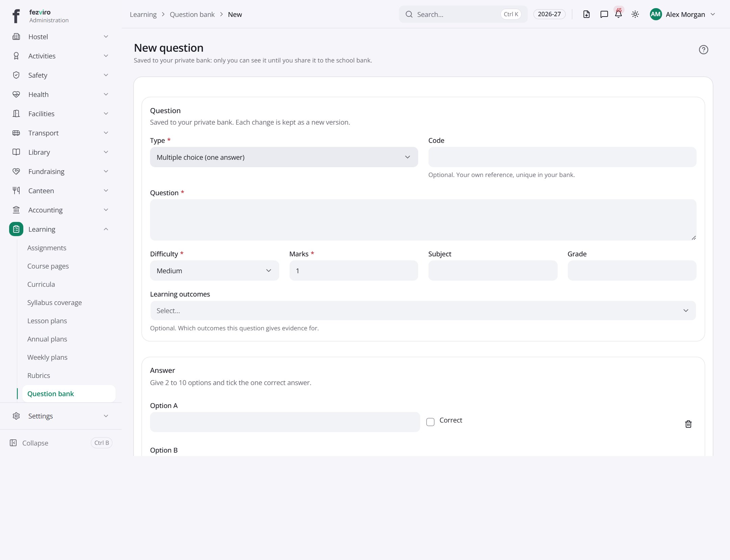Click into the Subject field
This screenshot has width=730, height=560.
(x=493, y=271)
